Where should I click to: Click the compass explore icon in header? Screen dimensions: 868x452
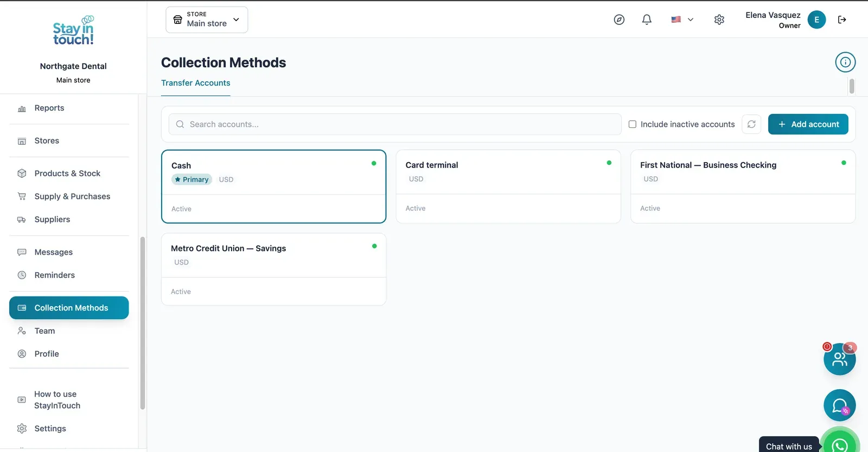pos(619,20)
